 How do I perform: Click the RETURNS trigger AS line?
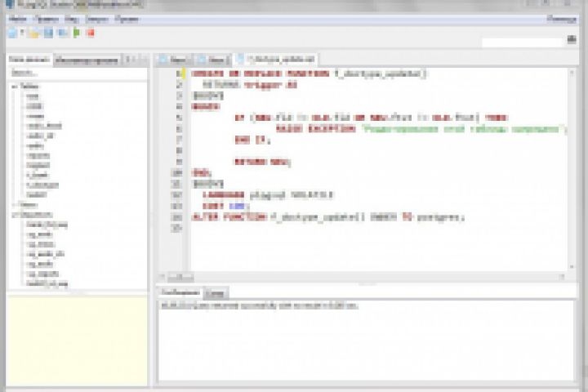pyautogui.click(x=250, y=85)
